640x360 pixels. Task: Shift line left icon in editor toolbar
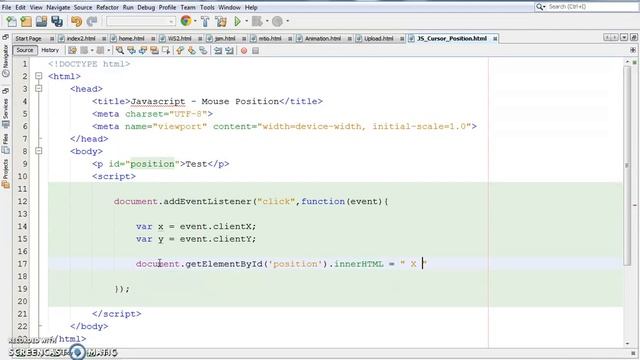[218, 51]
